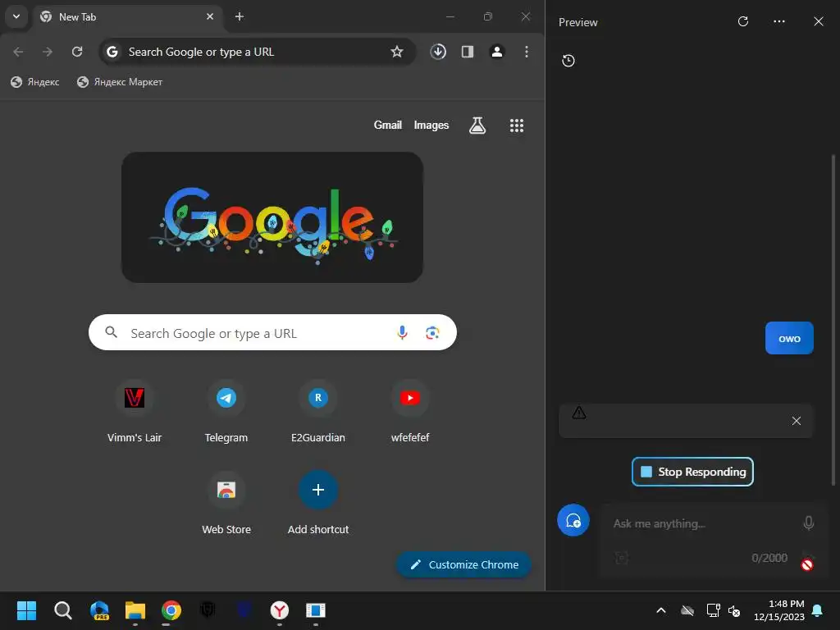Open the Chrome profile icon

tap(497, 52)
